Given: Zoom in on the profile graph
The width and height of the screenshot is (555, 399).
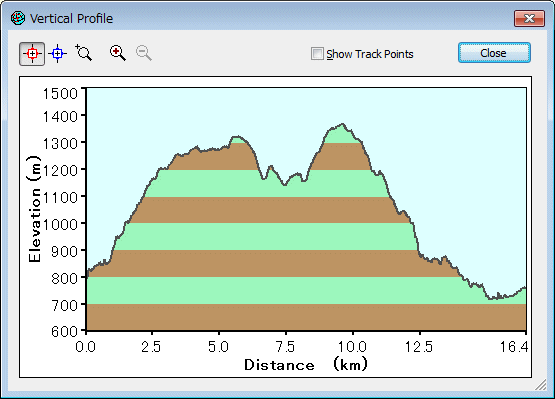Looking at the screenshot, I should (x=118, y=53).
